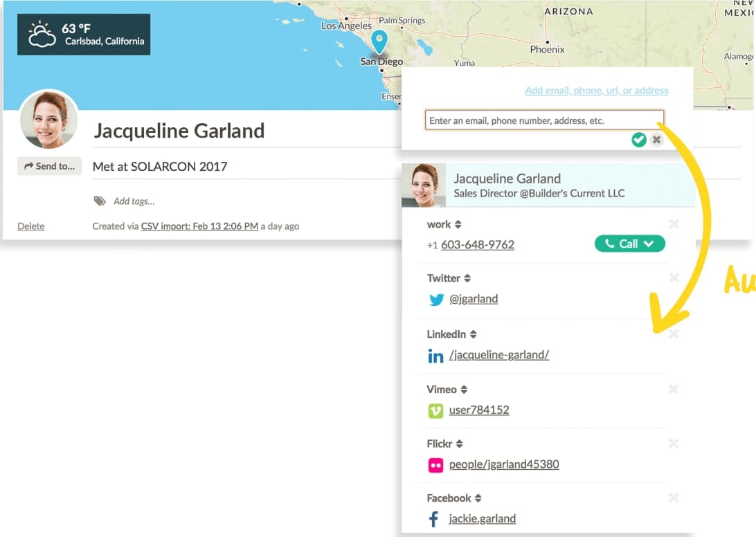Screen dimensions: 756x537
Task: Open the Twitter label type dropdown
Action: pos(467,278)
